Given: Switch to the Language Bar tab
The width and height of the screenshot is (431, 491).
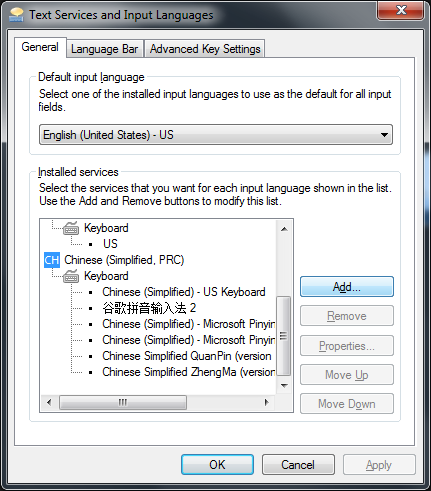Looking at the screenshot, I should [105, 49].
